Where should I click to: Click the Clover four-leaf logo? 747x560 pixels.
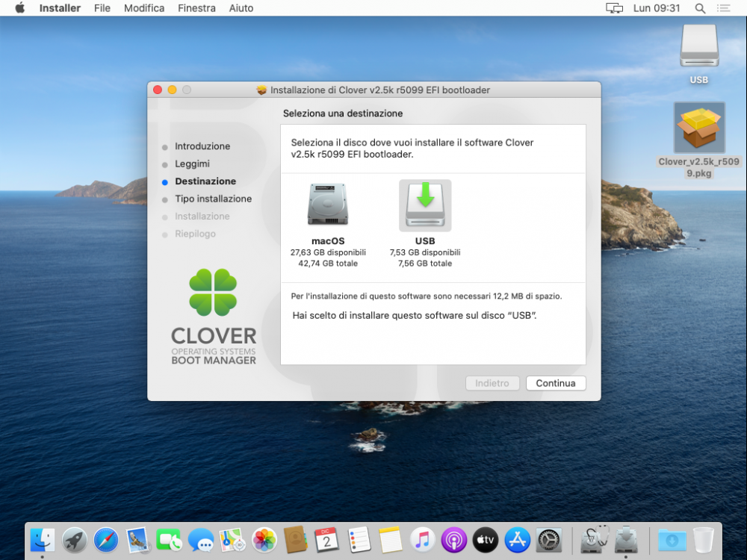213,293
